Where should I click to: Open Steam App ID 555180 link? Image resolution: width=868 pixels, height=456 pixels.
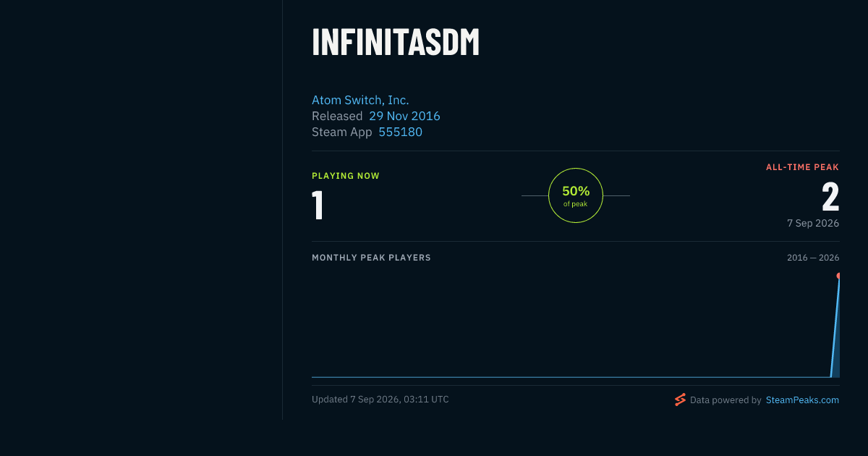pos(400,132)
